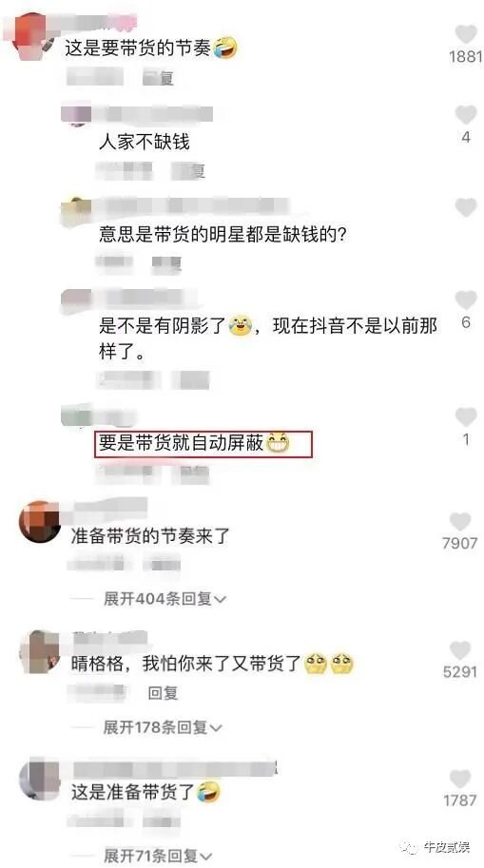Open avatar of 准备带货的节奏来了 commenter
The width and height of the screenshot is (484, 868).
click(39, 521)
